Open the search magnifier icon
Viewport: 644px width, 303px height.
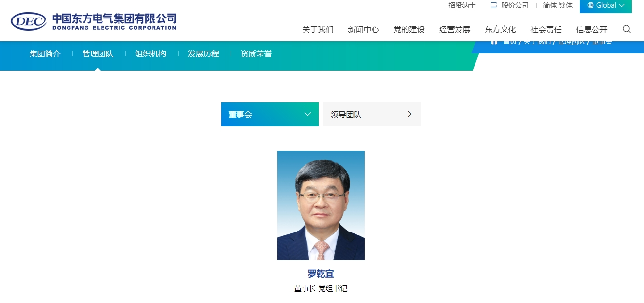coord(627,29)
